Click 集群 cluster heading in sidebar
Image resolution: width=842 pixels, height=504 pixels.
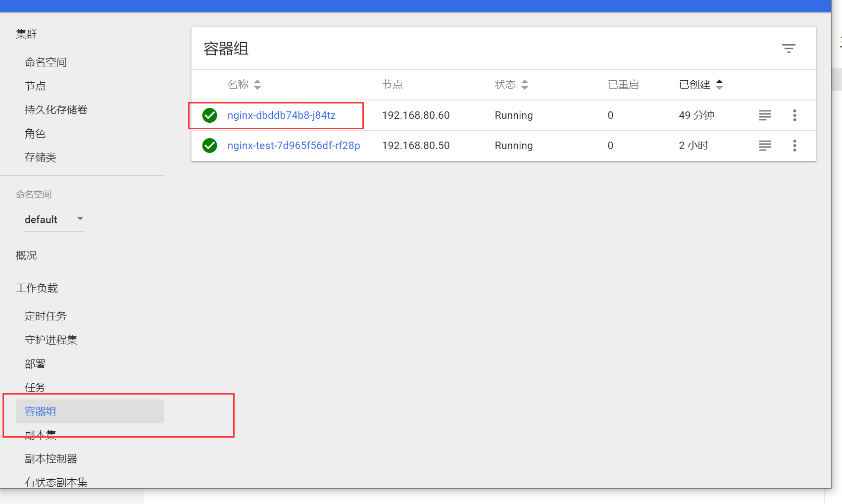26,34
